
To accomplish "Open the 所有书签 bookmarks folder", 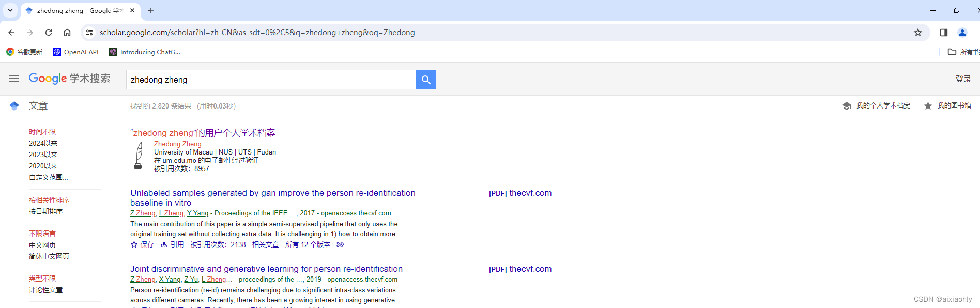I will coord(963,52).
